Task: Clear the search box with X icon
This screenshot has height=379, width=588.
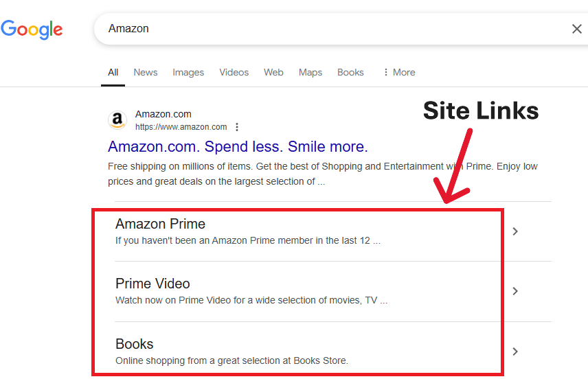Action: tap(577, 29)
